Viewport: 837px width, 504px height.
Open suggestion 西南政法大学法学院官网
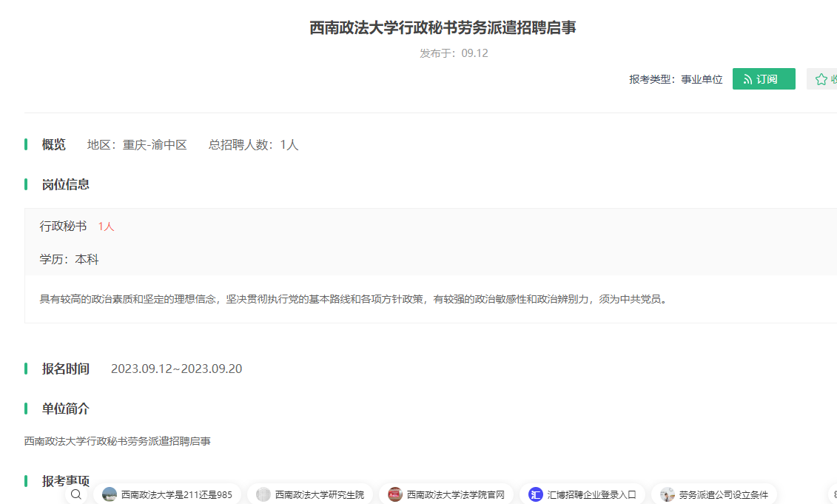[446, 494]
